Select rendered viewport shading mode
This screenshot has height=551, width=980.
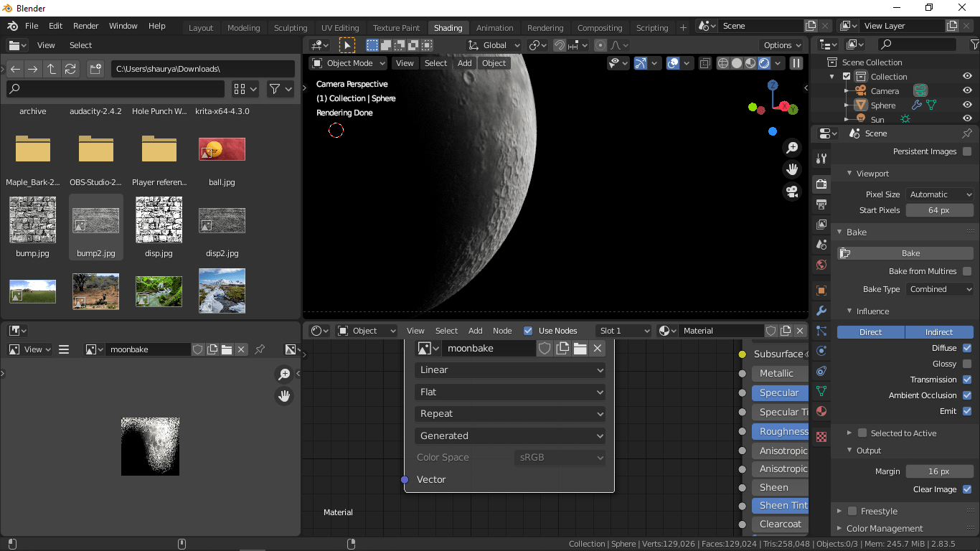pos(764,63)
